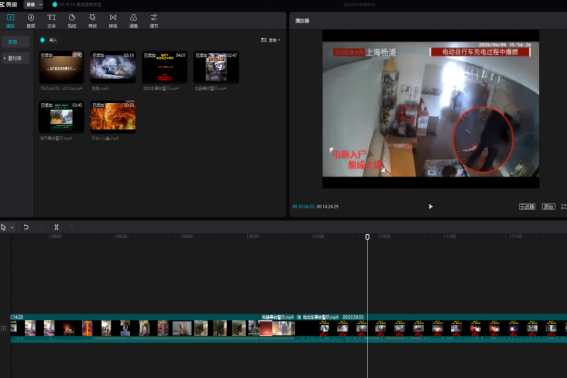Select the fire flames video thumbnail
Image resolution: width=567 pixels, height=378 pixels.
pyautogui.click(x=113, y=117)
